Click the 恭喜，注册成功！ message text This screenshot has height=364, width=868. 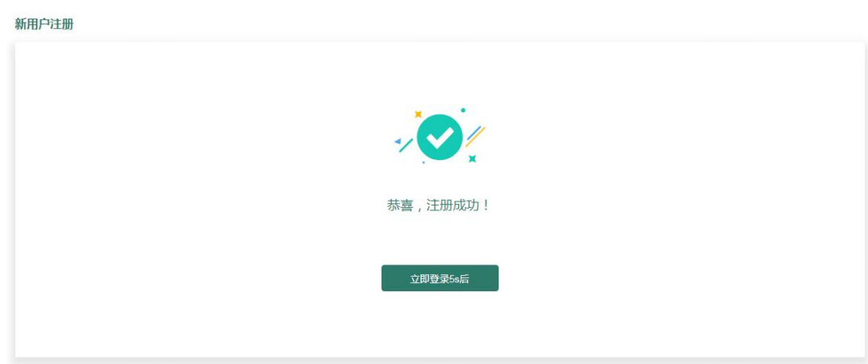point(438,205)
